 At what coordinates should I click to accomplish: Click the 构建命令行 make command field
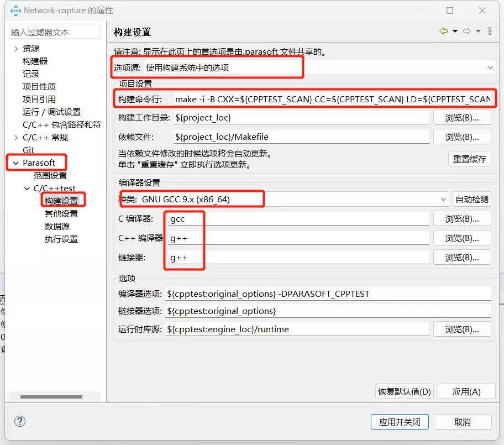click(x=332, y=100)
